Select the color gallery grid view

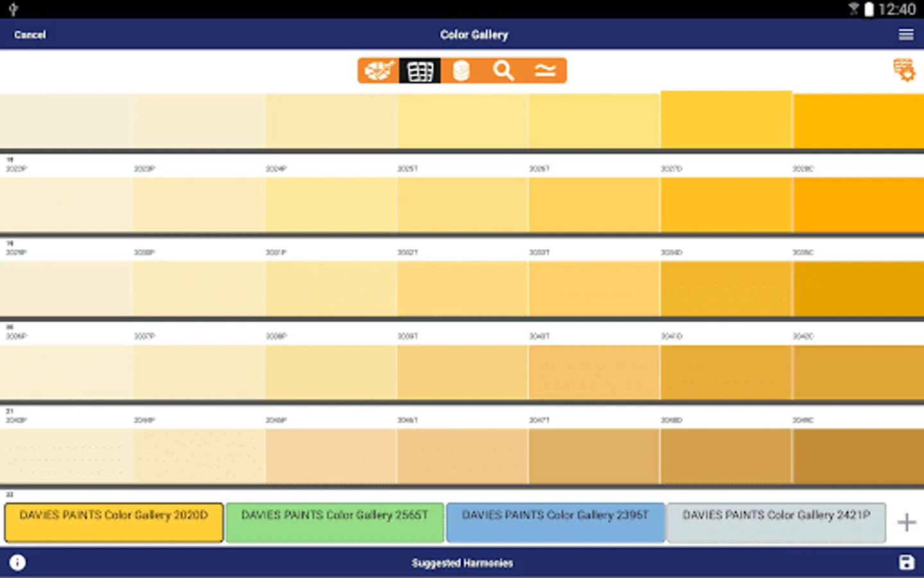[x=420, y=71]
